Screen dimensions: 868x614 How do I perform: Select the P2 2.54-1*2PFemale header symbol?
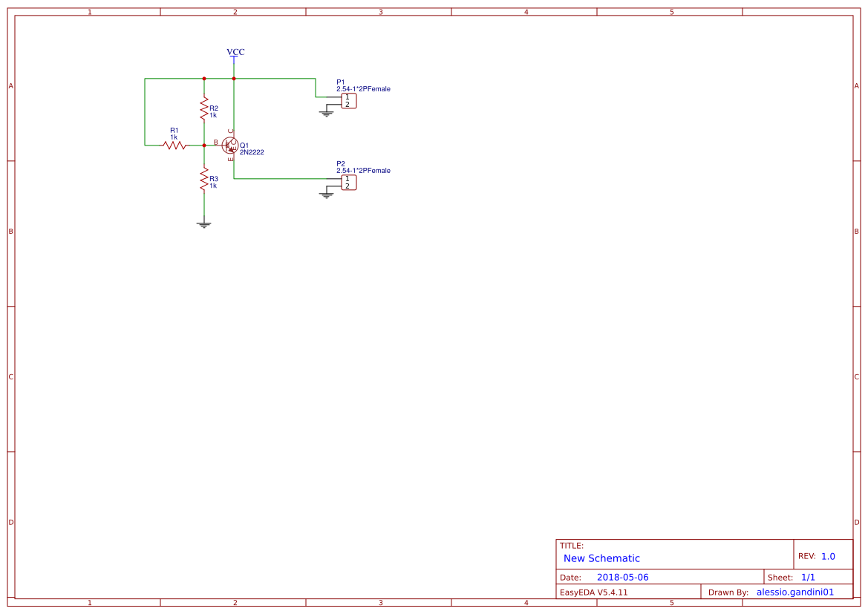(x=349, y=182)
